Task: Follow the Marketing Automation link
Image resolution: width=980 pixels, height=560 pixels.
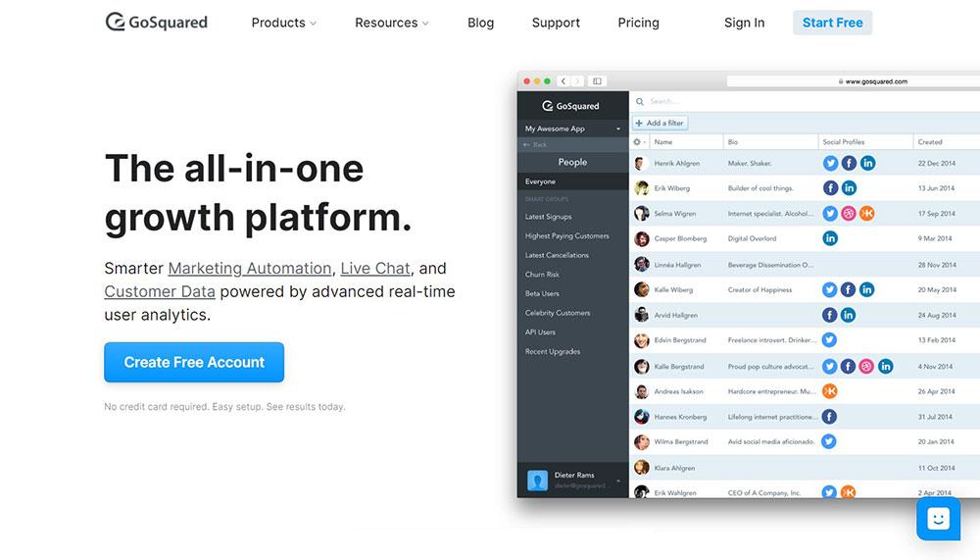Action: click(249, 269)
